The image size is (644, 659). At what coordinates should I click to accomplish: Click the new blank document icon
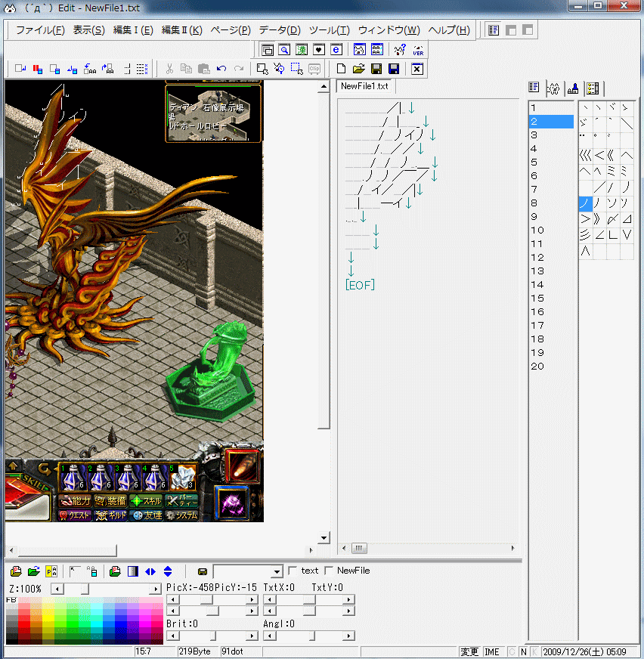(342, 69)
